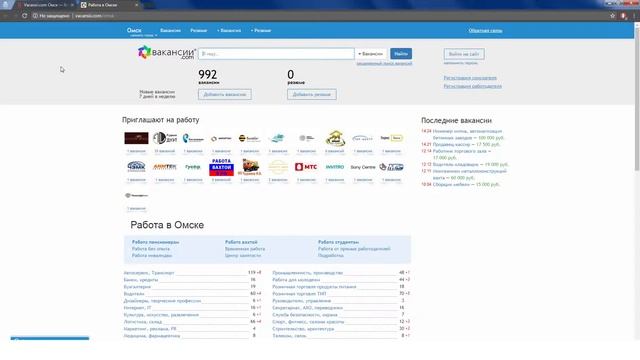Open the Работа вахтой text link
The image size is (640, 360).
click(241, 242)
